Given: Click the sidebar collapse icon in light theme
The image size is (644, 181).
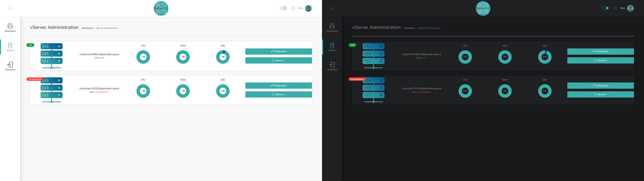Looking at the screenshot, I should (10, 8).
